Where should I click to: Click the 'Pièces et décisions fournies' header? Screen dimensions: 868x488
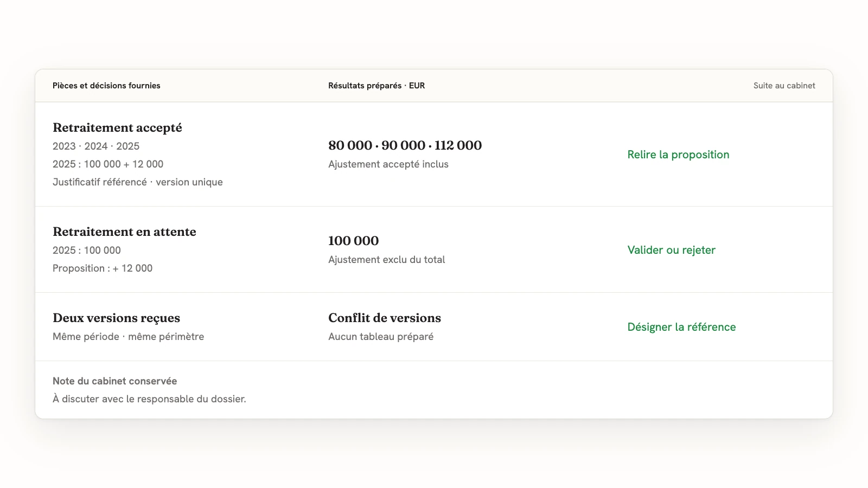pyautogui.click(x=106, y=86)
